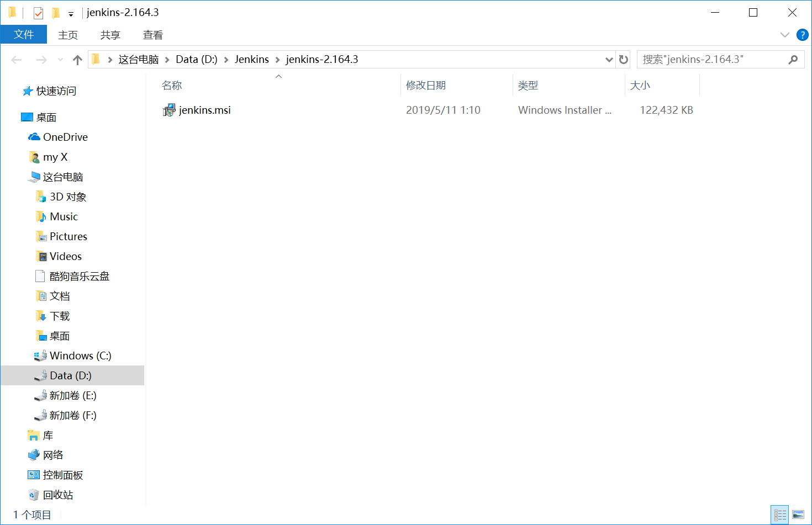Go back with the back arrow
The height and width of the screenshot is (525, 812).
click(17, 60)
